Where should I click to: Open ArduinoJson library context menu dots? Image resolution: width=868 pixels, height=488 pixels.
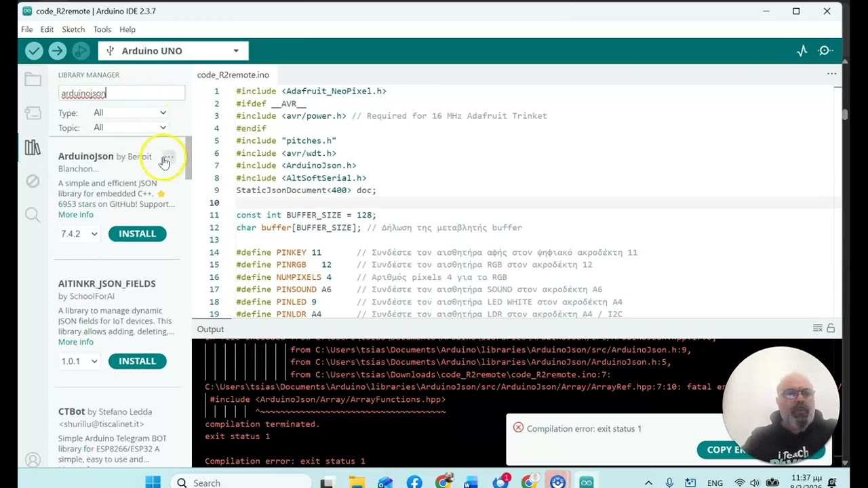click(167, 157)
